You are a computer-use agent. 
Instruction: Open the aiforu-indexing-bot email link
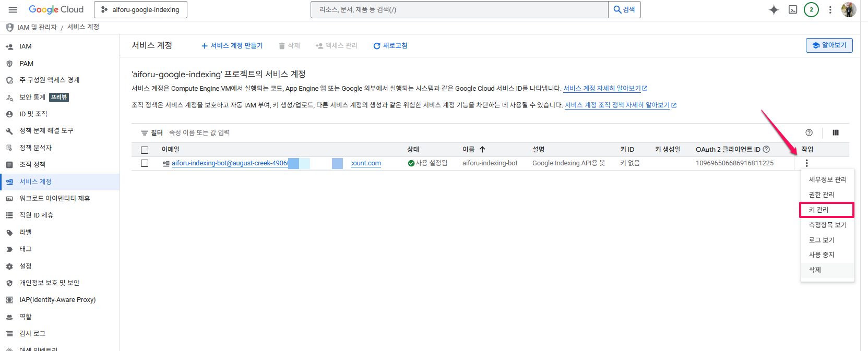[230, 163]
